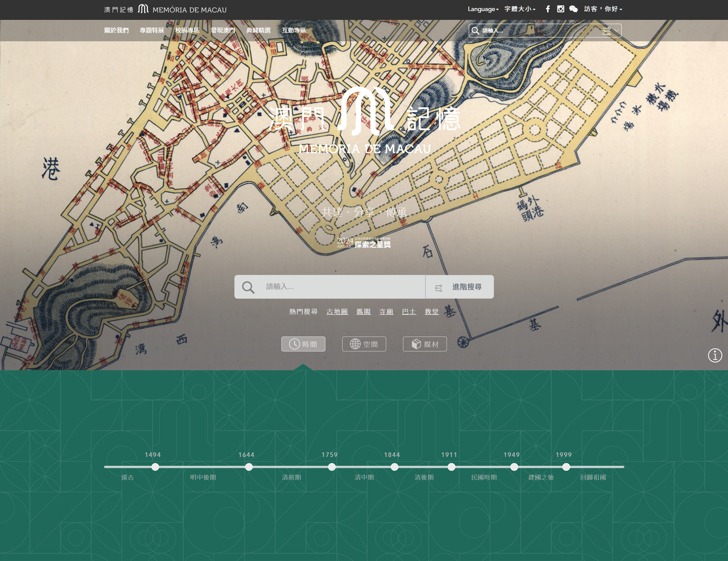Open the 發現澳門 menu
Viewport: 728px width, 561px height.
[223, 31]
